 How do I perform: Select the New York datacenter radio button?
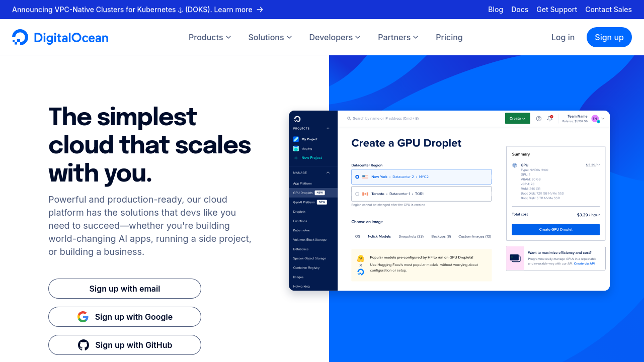point(357,177)
